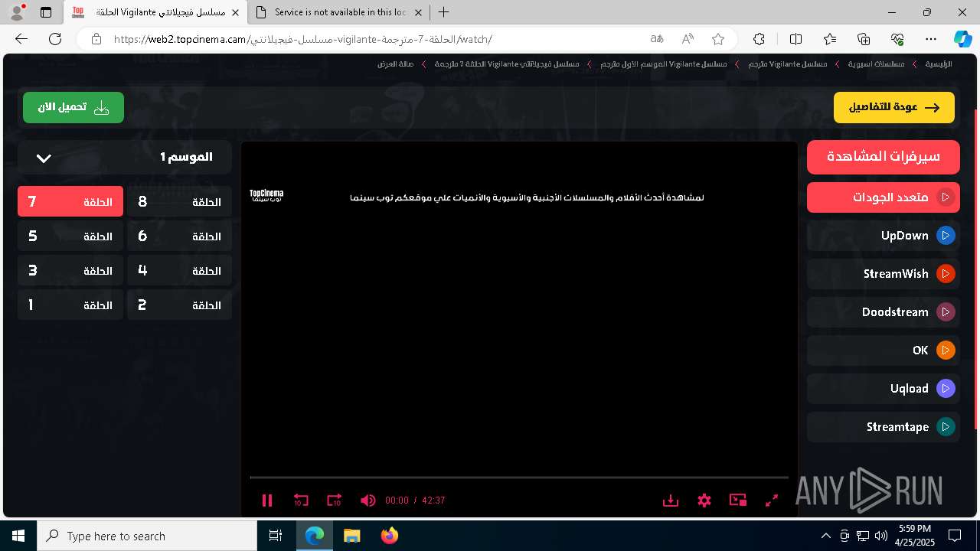View site information lock icon
Screen dimensions: 980x551
(96, 39)
